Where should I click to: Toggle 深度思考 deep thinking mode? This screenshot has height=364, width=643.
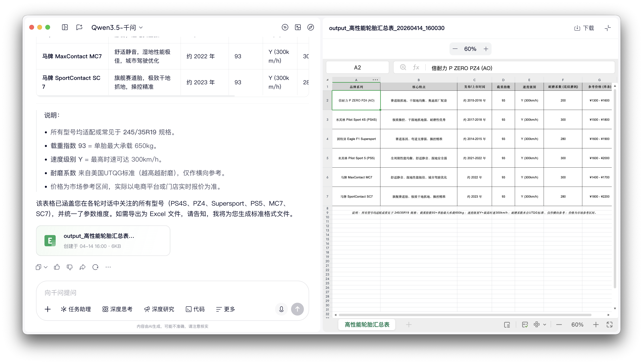[x=118, y=309]
